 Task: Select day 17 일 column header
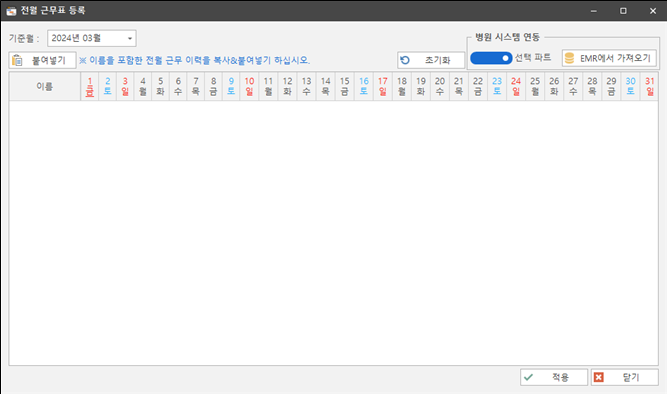pyautogui.click(x=383, y=86)
